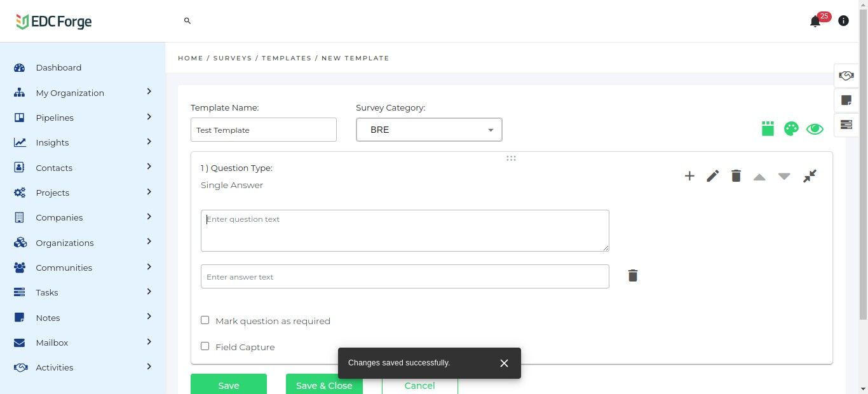The image size is (868, 394).
Task: Delete question using top trash icon
Action: click(736, 176)
